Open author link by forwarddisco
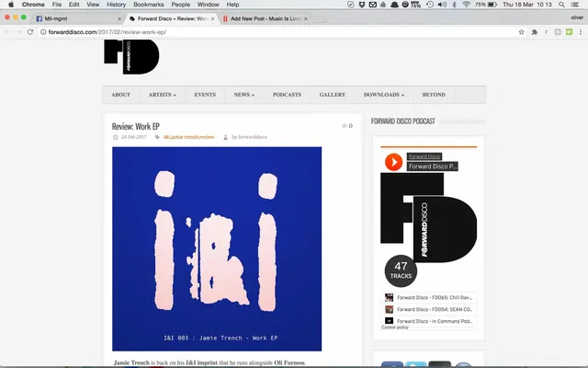 pyautogui.click(x=249, y=137)
